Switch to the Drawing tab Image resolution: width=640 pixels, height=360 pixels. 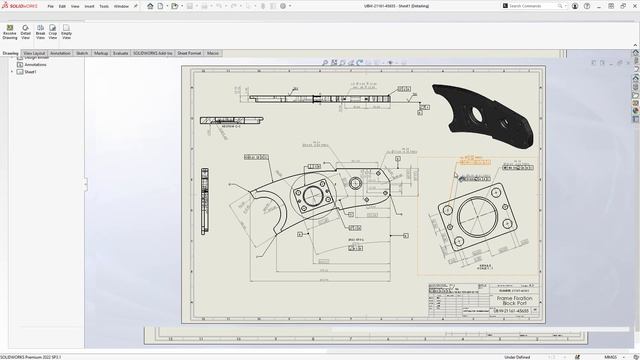[x=10, y=53]
